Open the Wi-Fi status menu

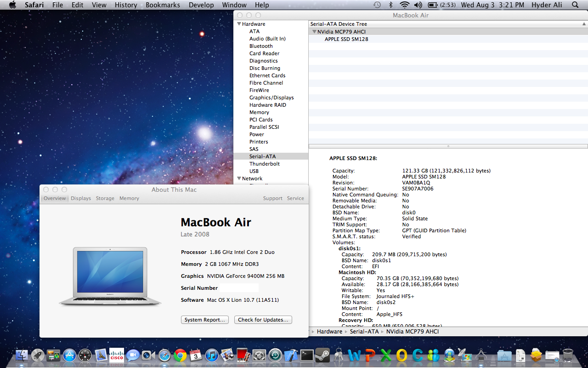[404, 5]
